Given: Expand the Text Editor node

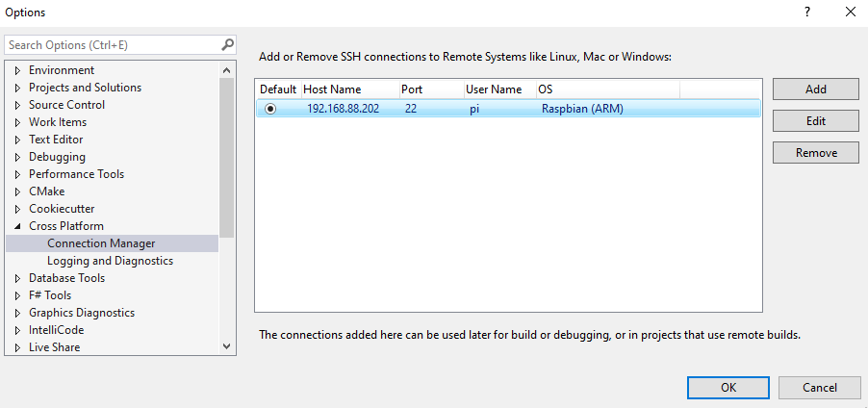Looking at the screenshot, I should 17,140.
